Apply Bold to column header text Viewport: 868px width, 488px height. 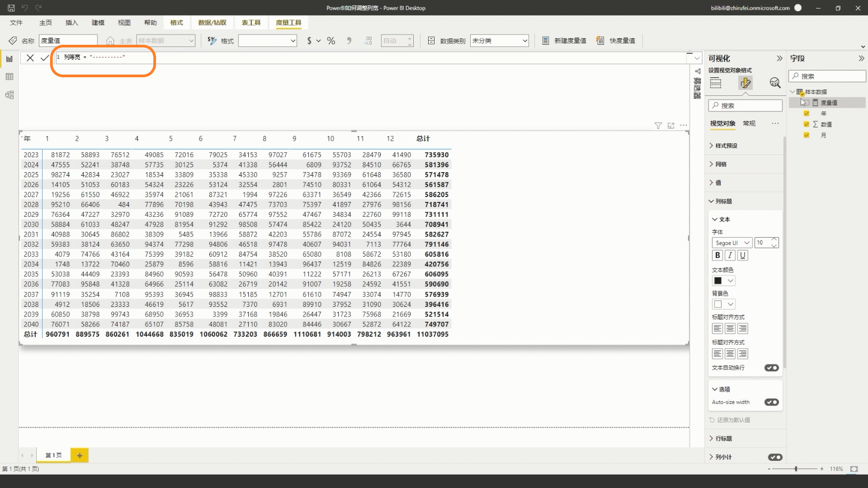[x=717, y=255]
